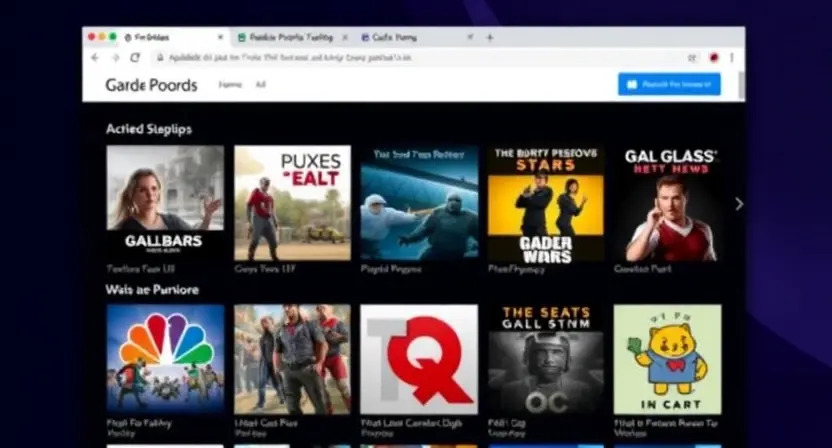Click the browser forward arrow
This screenshot has width=832, height=448.
coord(115,57)
